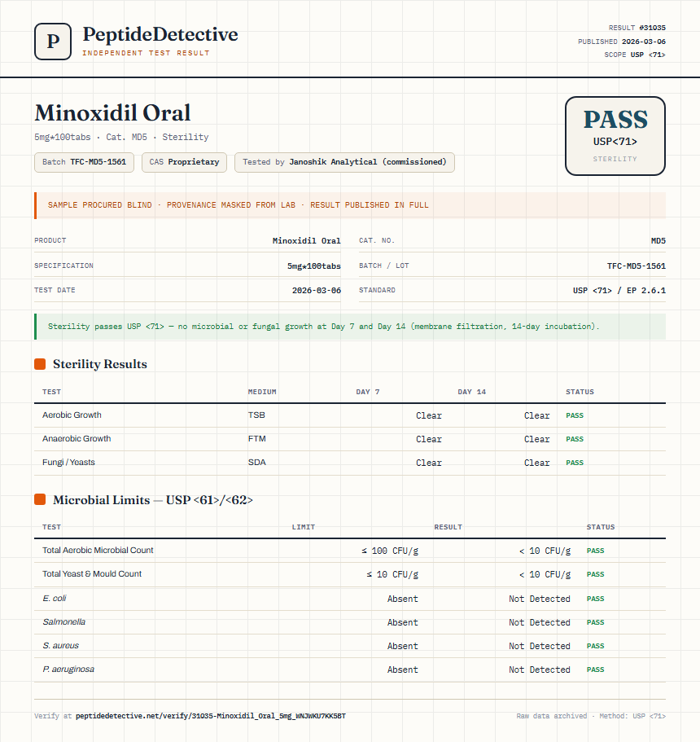
Task: Click the orange square beside Sterility Results
Action: [x=40, y=364]
